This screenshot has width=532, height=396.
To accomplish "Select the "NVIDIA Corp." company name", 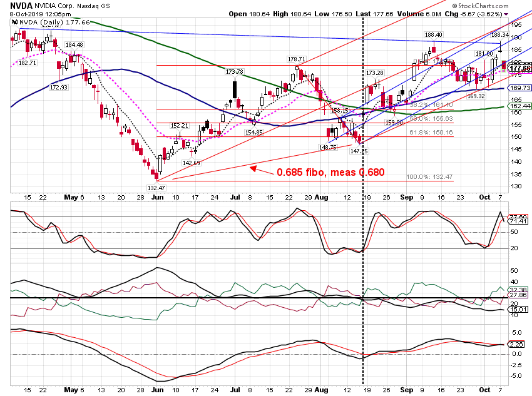I will pyautogui.click(x=54, y=6).
